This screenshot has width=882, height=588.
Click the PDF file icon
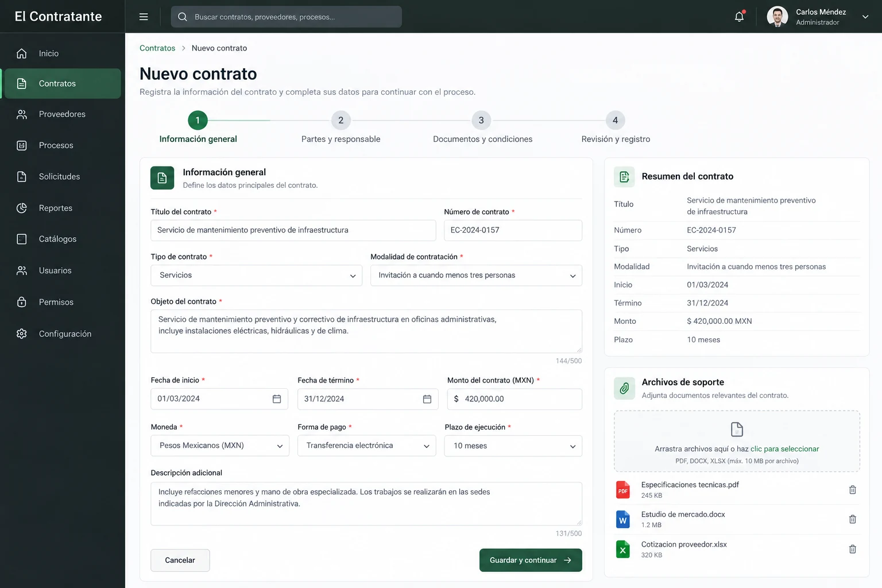623,490
